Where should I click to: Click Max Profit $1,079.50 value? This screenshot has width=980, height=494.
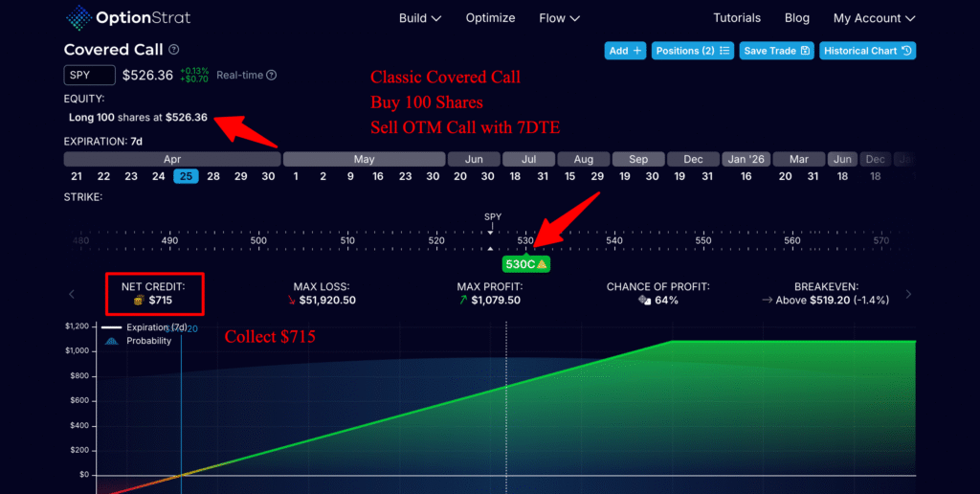pyautogui.click(x=496, y=301)
